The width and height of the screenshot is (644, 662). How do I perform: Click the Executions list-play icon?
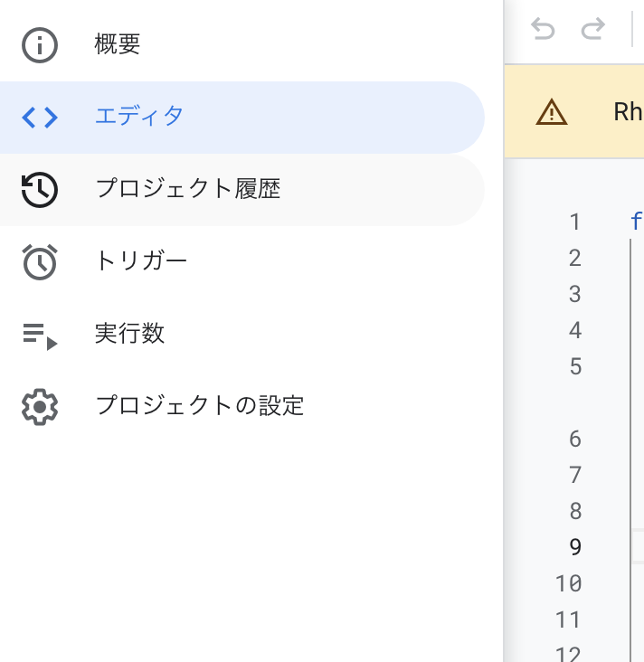tap(40, 336)
